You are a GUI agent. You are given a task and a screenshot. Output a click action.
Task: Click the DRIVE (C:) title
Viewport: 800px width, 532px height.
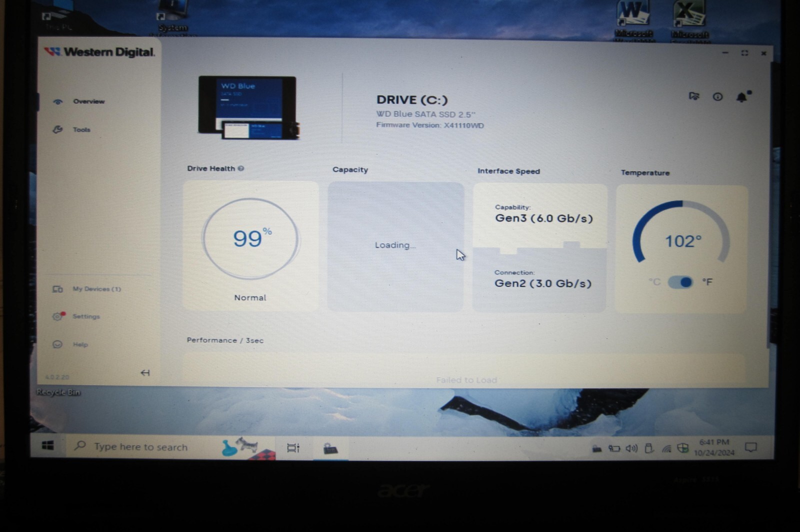tap(412, 100)
